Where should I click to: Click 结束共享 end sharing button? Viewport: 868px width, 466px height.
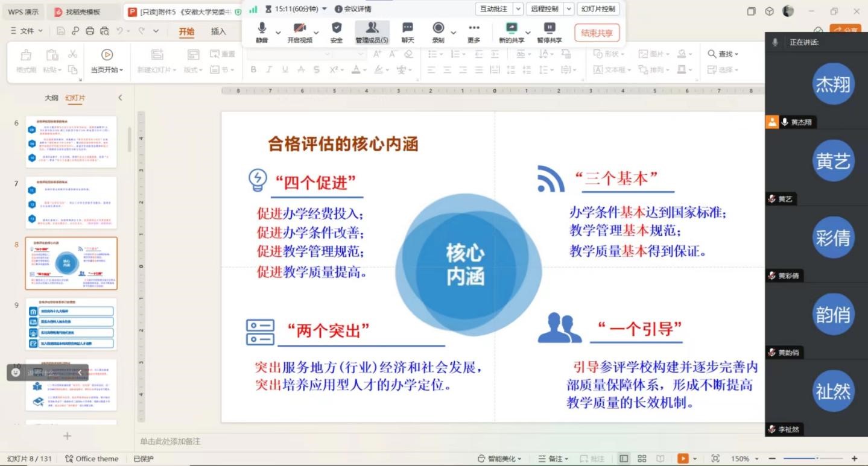click(x=597, y=33)
